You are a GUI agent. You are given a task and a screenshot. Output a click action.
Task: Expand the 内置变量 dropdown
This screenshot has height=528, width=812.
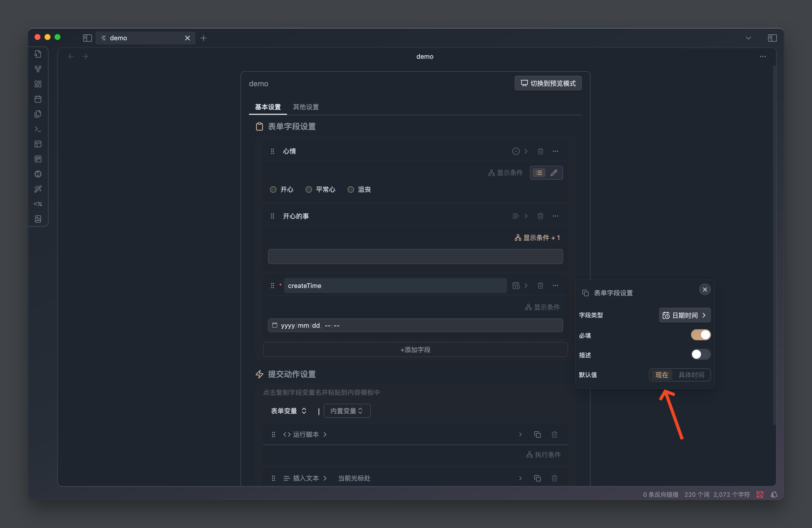[347, 411]
